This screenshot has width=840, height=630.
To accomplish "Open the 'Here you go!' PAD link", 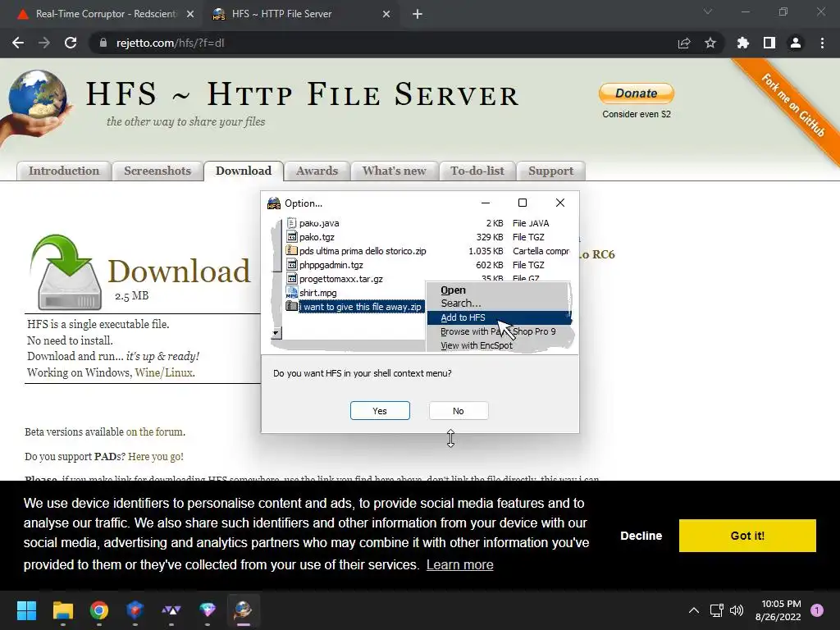I will click(155, 456).
